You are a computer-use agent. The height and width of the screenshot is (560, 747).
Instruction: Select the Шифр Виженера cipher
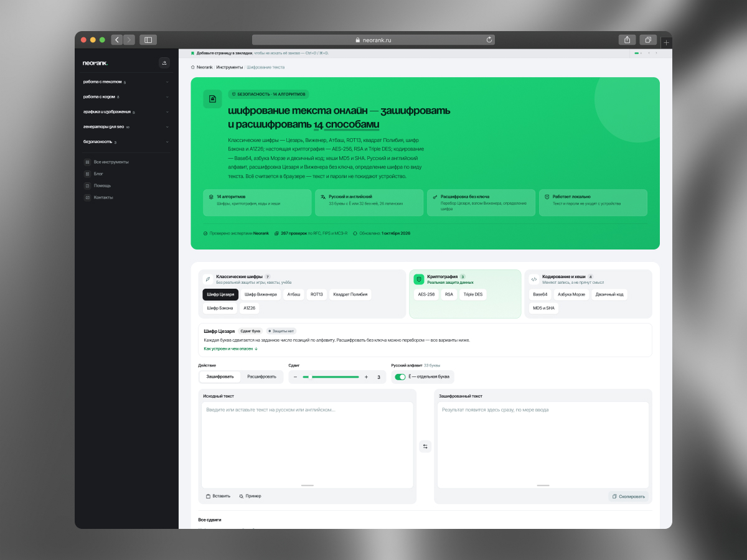pos(261,294)
